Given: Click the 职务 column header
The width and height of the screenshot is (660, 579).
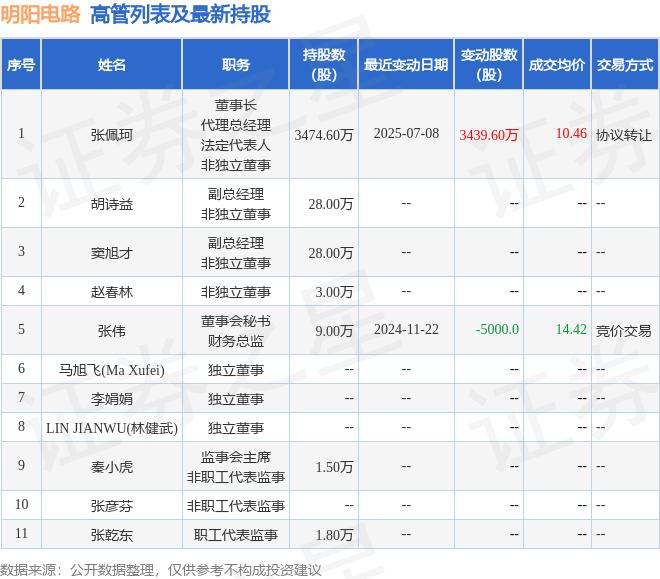Looking at the screenshot, I should click(236, 65).
